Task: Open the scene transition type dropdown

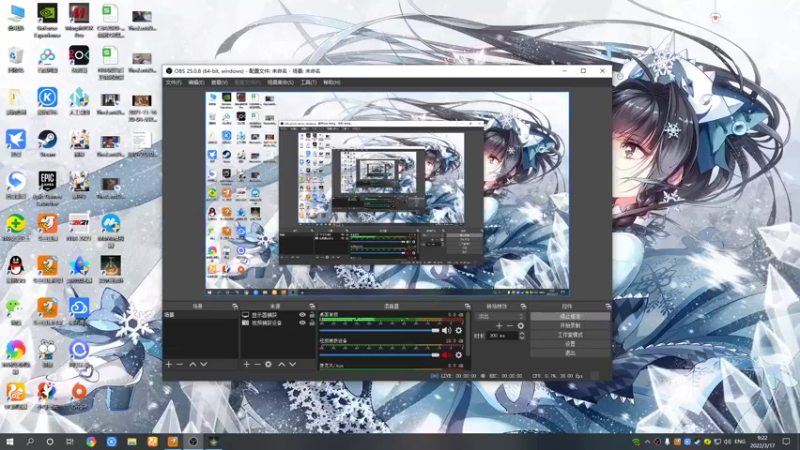Action: tap(500, 316)
